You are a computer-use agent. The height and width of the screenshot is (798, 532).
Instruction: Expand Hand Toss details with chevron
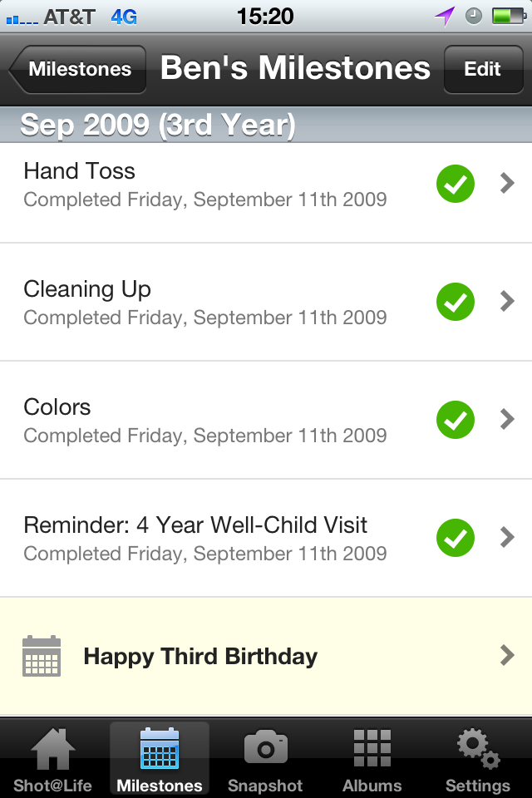click(507, 184)
